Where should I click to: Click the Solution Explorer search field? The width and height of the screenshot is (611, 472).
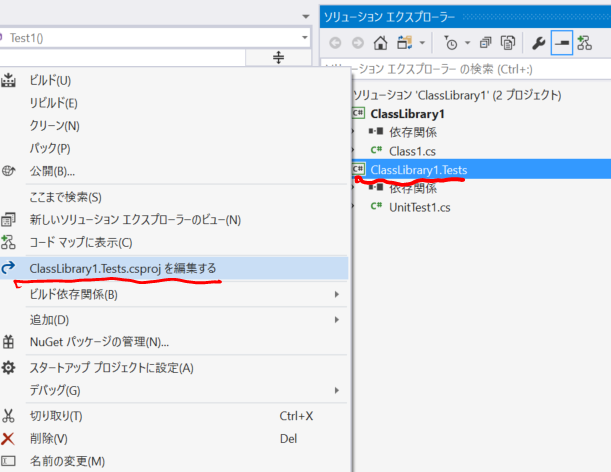click(x=466, y=69)
